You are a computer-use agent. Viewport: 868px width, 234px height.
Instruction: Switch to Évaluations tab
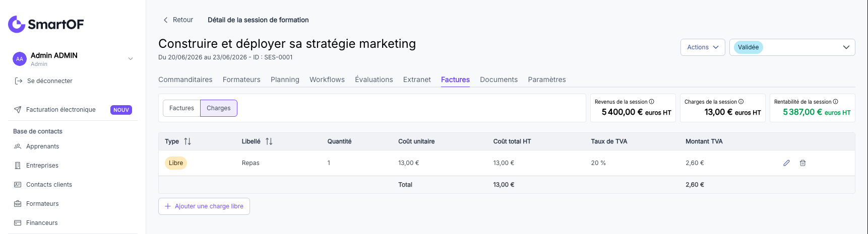point(374,80)
